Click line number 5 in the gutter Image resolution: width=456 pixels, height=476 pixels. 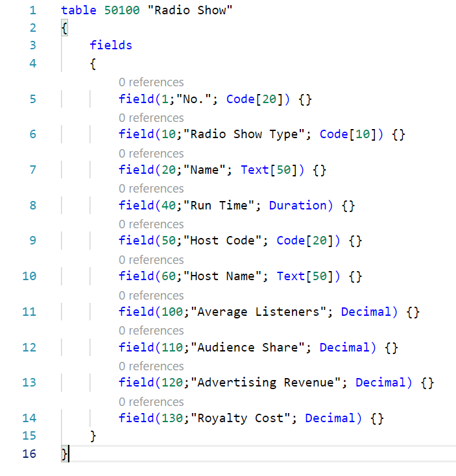pyautogui.click(x=33, y=99)
